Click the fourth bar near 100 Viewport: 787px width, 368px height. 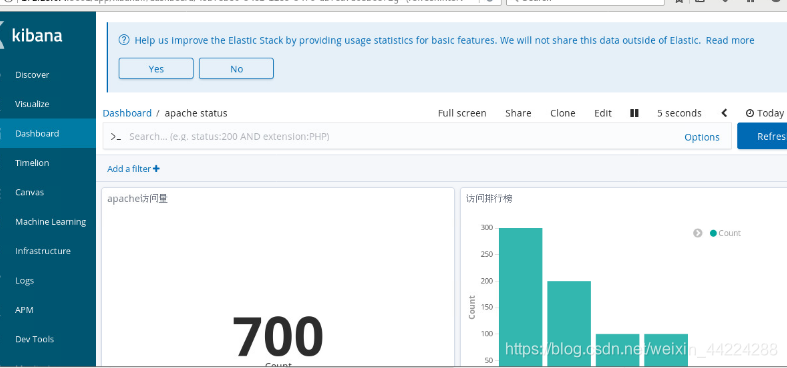[x=666, y=350]
